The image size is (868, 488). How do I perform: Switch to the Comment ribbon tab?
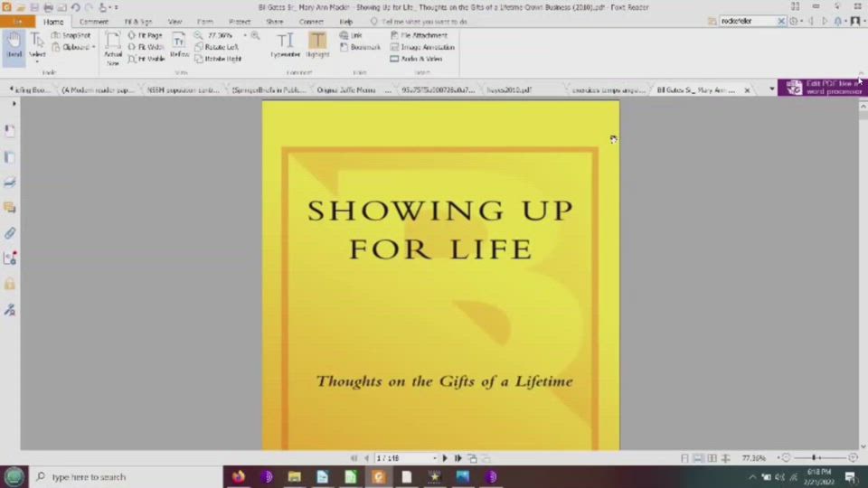(x=94, y=22)
